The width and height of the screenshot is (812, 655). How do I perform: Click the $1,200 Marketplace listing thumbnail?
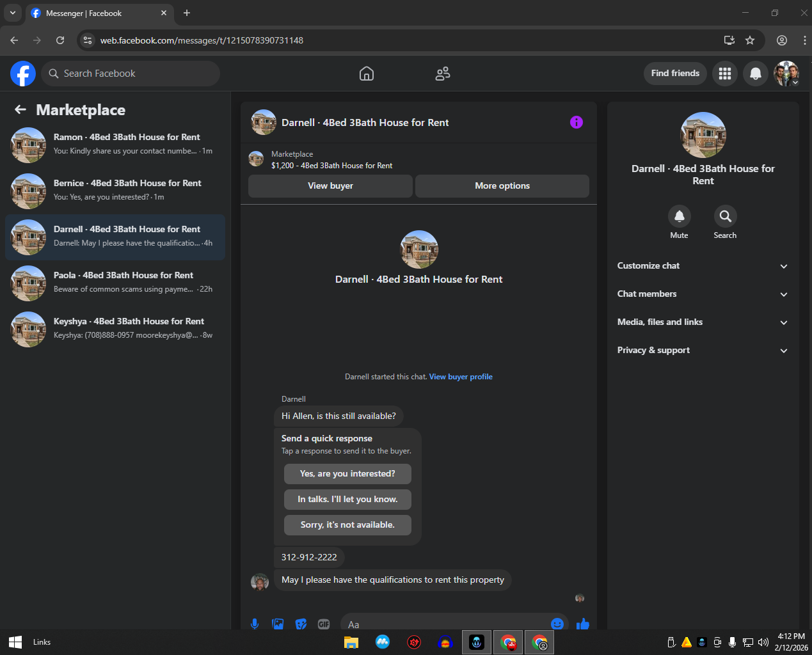tap(256, 159)
